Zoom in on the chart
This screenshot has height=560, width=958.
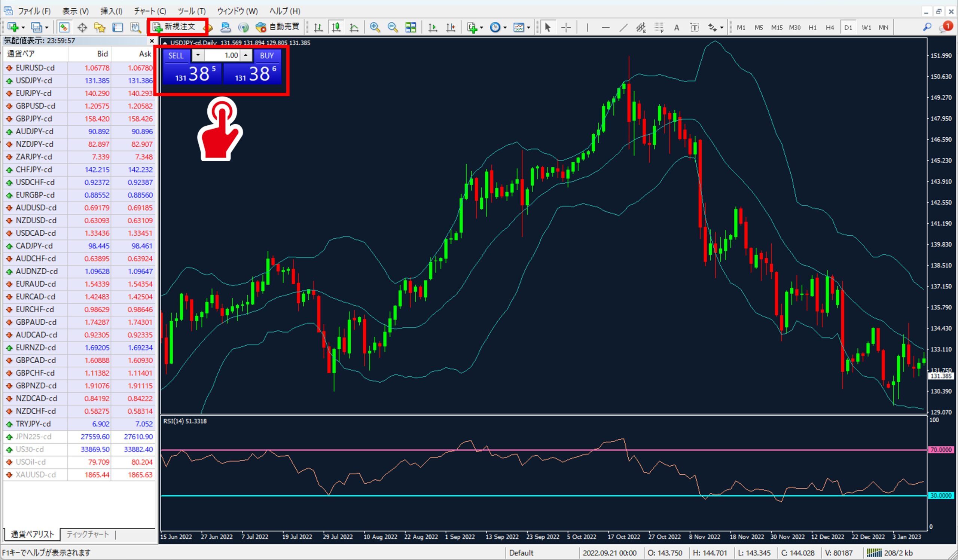(375, 27)
